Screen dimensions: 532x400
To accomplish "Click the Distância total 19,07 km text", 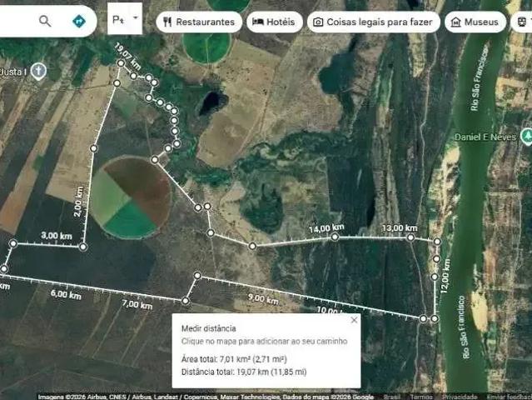I will pyautogui.click(x=244, y=372).
